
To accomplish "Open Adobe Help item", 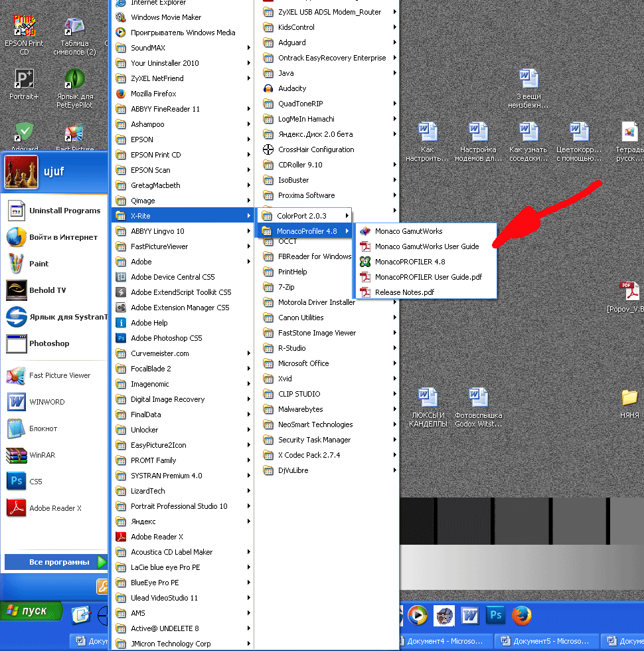I will point(183,323).
